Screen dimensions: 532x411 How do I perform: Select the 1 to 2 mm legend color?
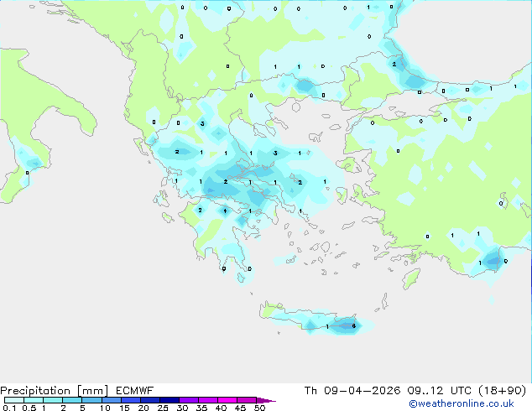tap(53, 400)
